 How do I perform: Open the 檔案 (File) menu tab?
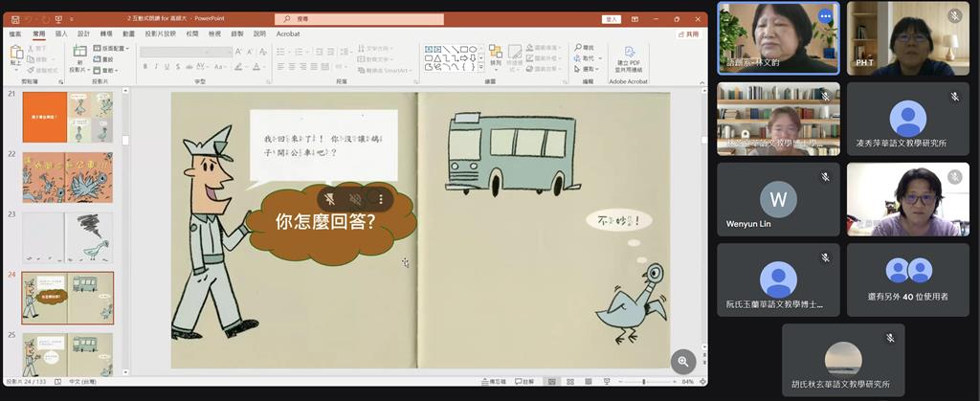(x=15, y=33)
